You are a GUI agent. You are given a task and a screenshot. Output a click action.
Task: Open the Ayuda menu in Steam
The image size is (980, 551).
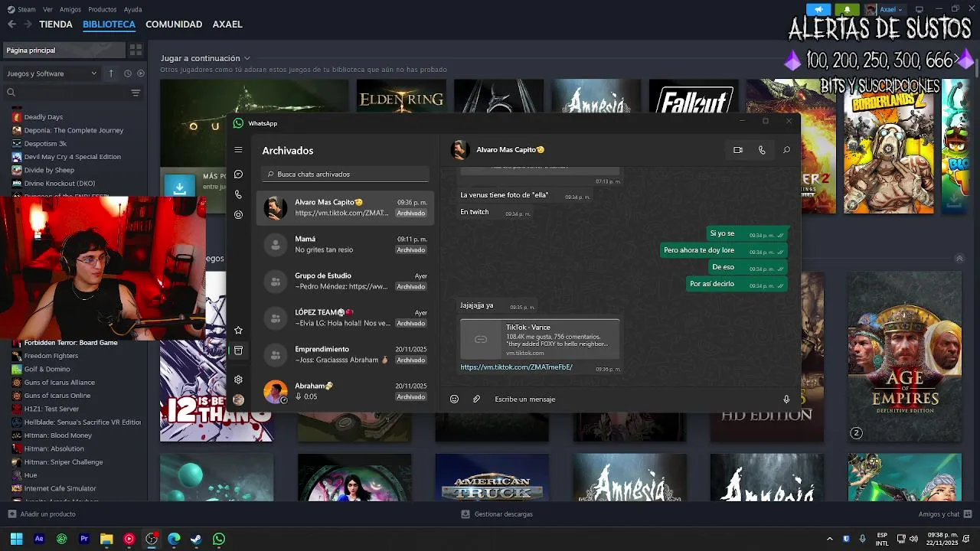click(x=133, y=9)
